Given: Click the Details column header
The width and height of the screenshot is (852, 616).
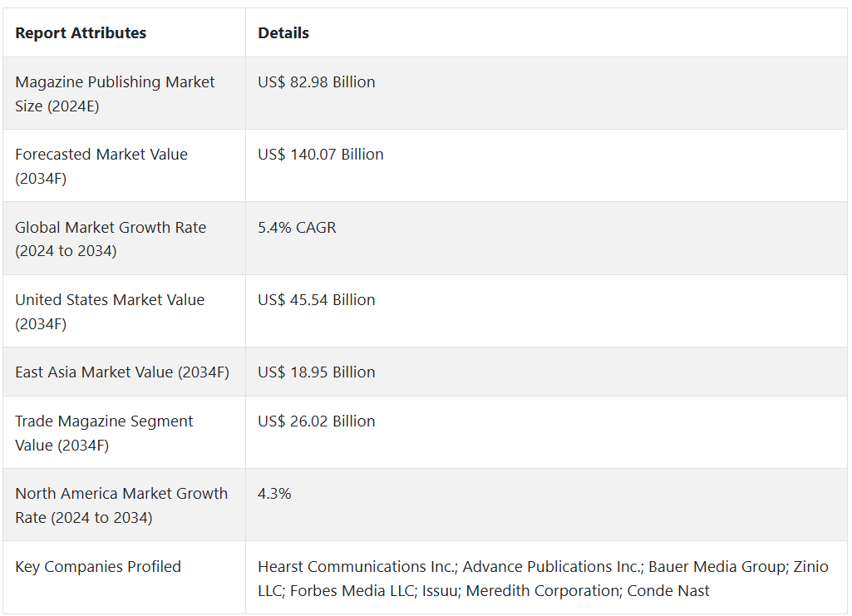Looking at the screenshot, I should click(x=283, y=33).
